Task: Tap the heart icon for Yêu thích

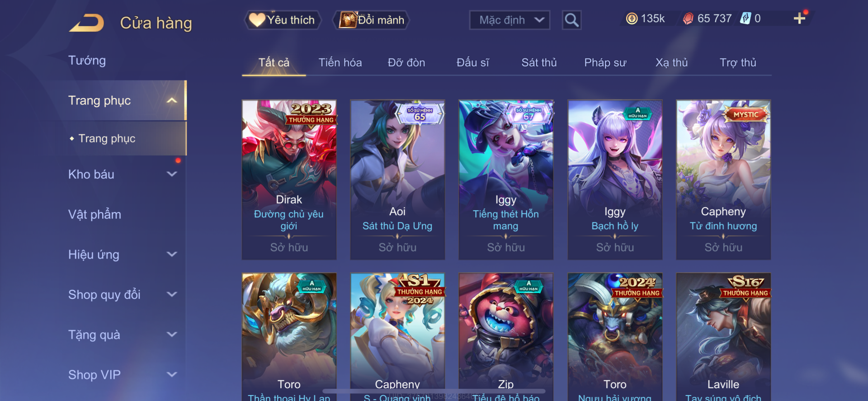Action: [257, 20]
